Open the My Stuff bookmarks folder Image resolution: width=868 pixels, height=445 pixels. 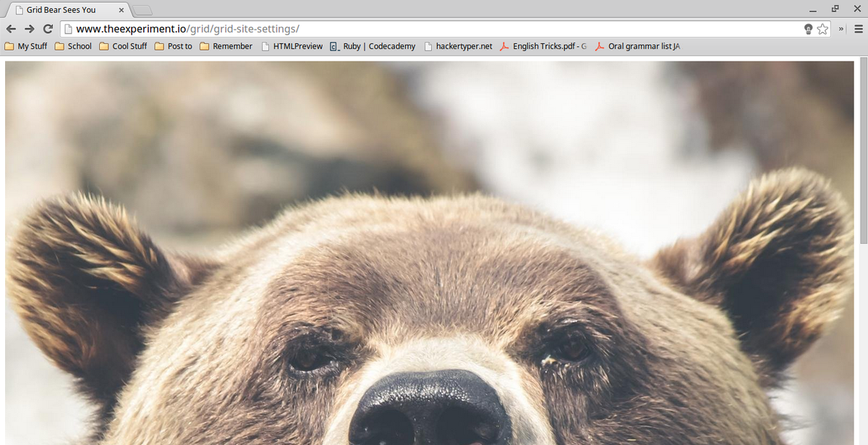(26, 46)
